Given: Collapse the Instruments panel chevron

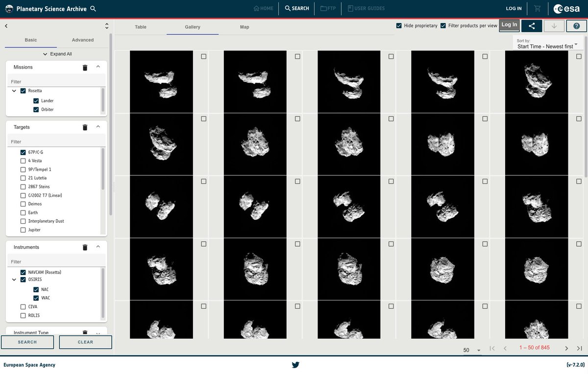Looking at the screenshot, I should coord(98,247).
